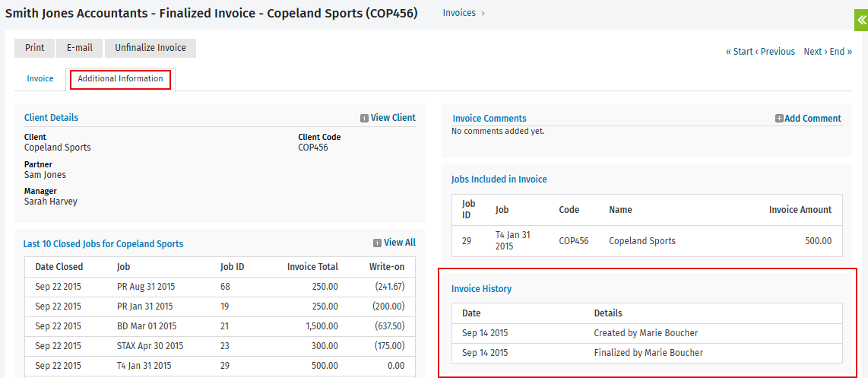Click the plus icon beside Add Comment
868x378 pixels.
pos(779,118)
